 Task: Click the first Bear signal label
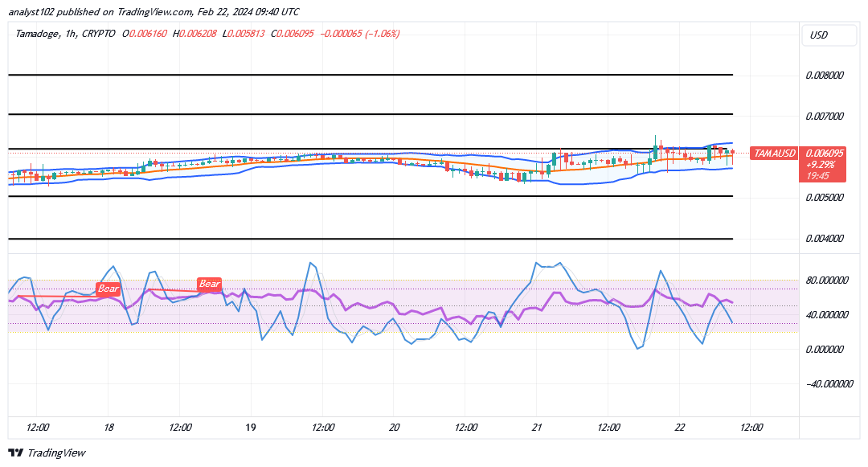tap(108, 289)
